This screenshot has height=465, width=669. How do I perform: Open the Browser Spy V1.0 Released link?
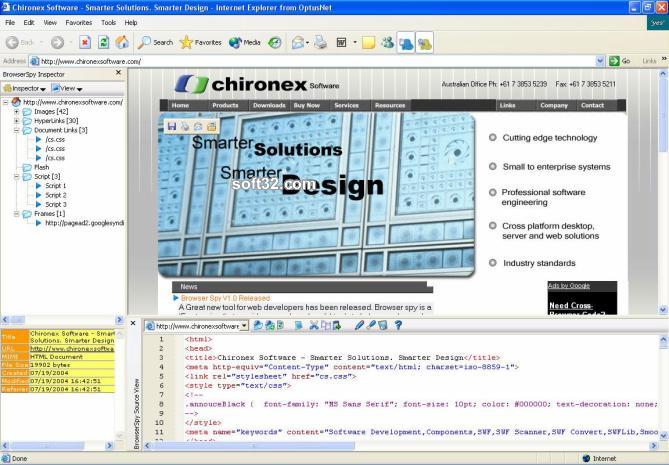click(225, 298)
